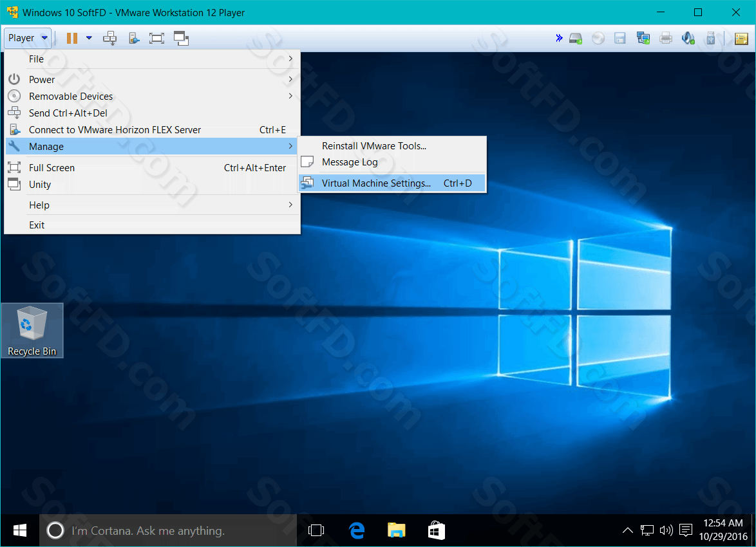Click the Recycle Bin desktop icon
Viewport: 756px width, 547px height.
point(32,331)
